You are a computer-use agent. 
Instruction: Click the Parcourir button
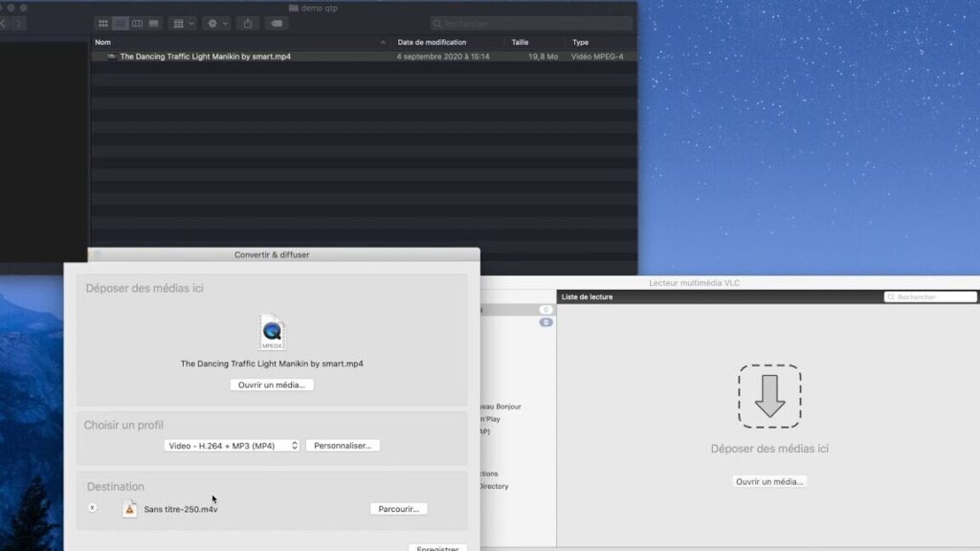click(x=399, y=509)
